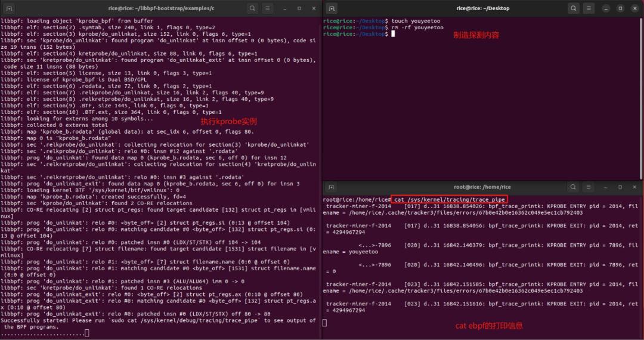Click the line 'libbpf: loading object 'kprobe_bpf' from buffer'

click(77, 21)
